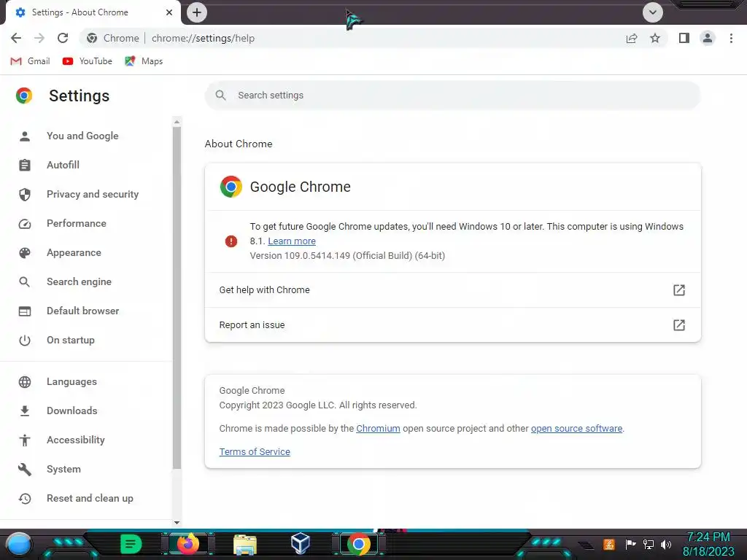Open Firefox from the taskbar
This screenshot has height=560, width=747.
tap(187, 544)
